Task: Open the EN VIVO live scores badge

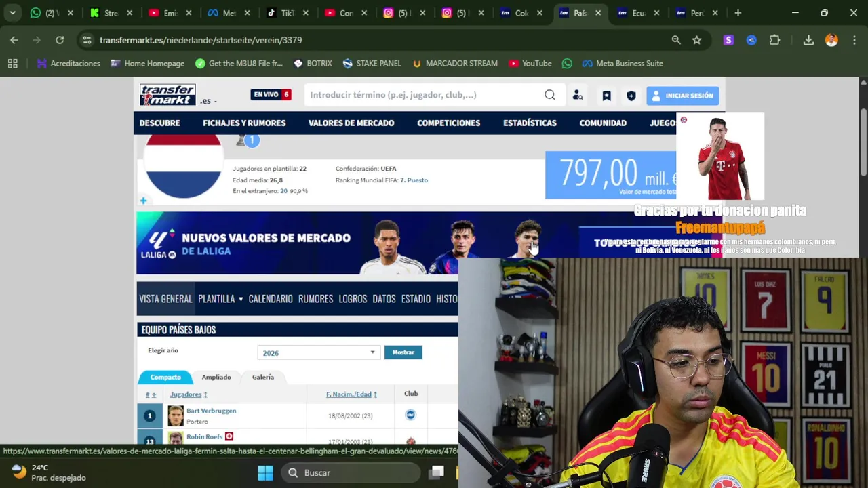Action: 271,95
